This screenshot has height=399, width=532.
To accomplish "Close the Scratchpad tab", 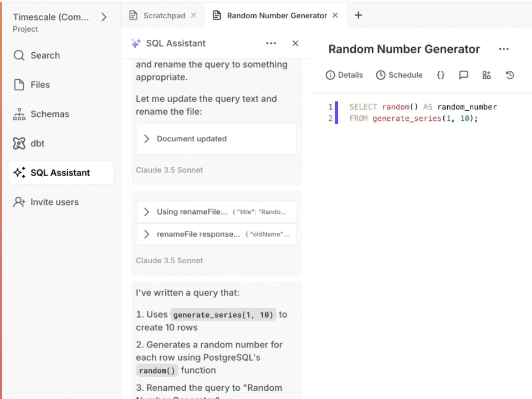I will (194, 16).
